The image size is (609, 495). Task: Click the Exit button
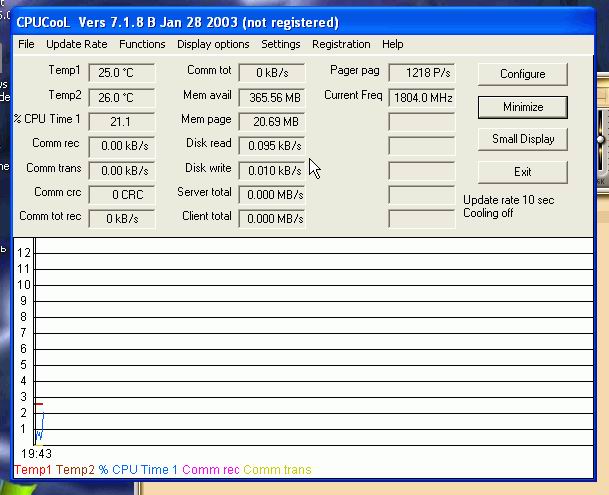point(522,172)
